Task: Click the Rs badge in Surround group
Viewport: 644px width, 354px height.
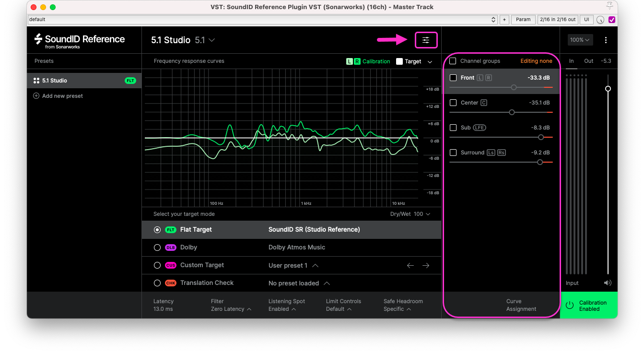Action: click(x=502, y=153)
